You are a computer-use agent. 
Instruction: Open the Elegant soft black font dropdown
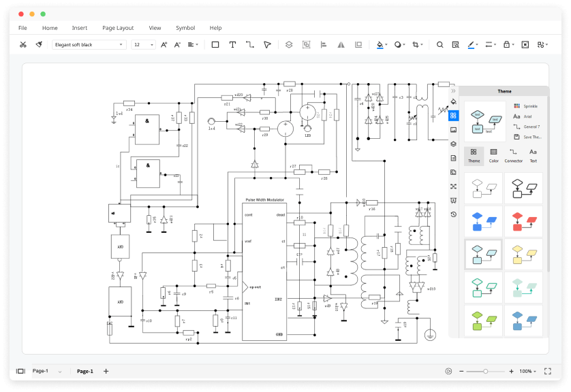coord(89,45)
